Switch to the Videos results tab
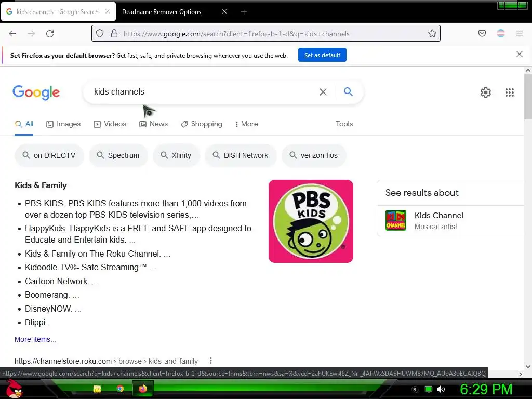Viewport: 532px width, 399px height. [110, 124]
